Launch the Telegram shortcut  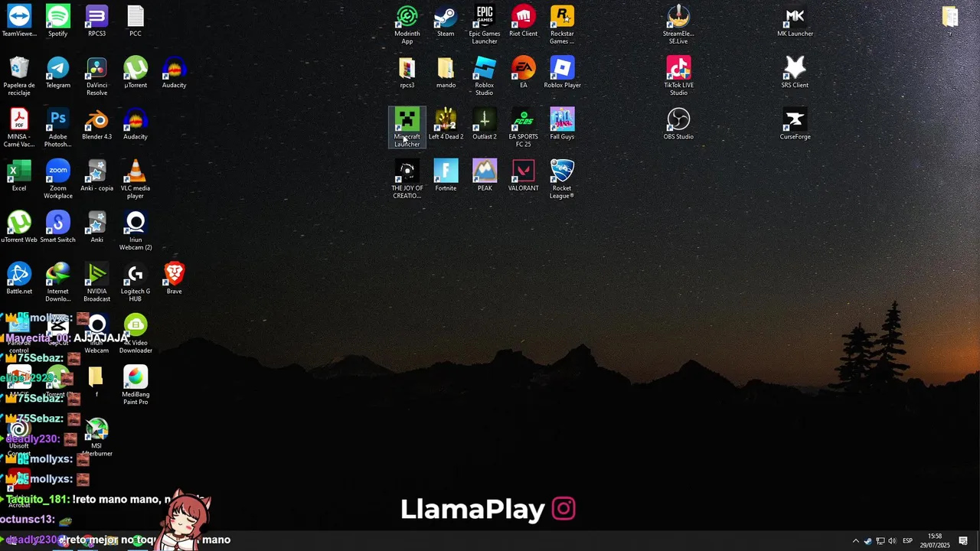coord(58,73)
